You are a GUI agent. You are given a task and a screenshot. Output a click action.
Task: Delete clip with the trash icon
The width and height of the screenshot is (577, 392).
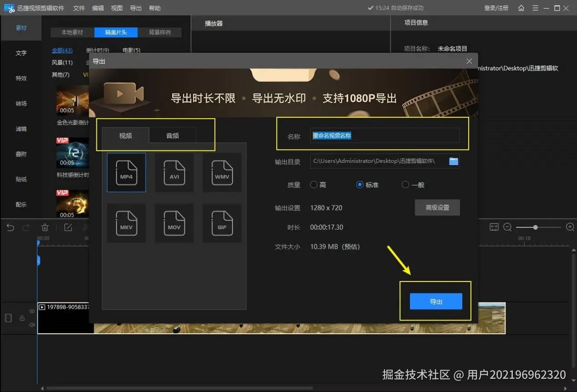tap(45, 227)
